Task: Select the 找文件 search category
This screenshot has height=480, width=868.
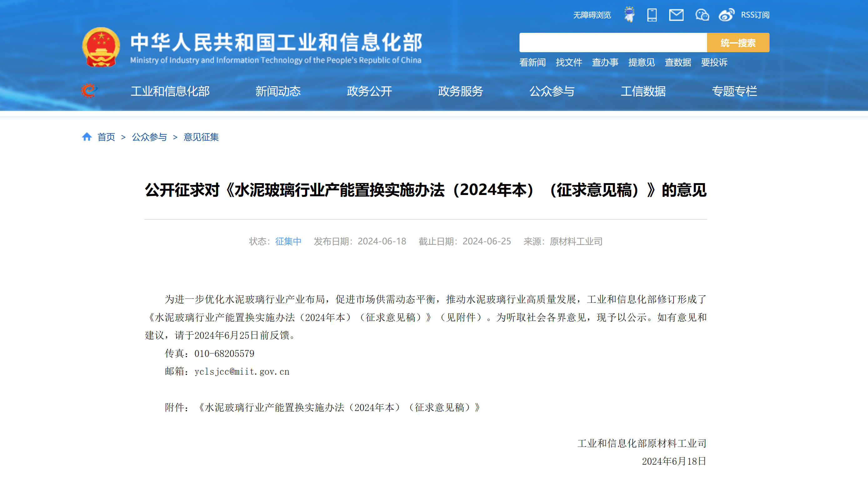Action: coord(569,62)
